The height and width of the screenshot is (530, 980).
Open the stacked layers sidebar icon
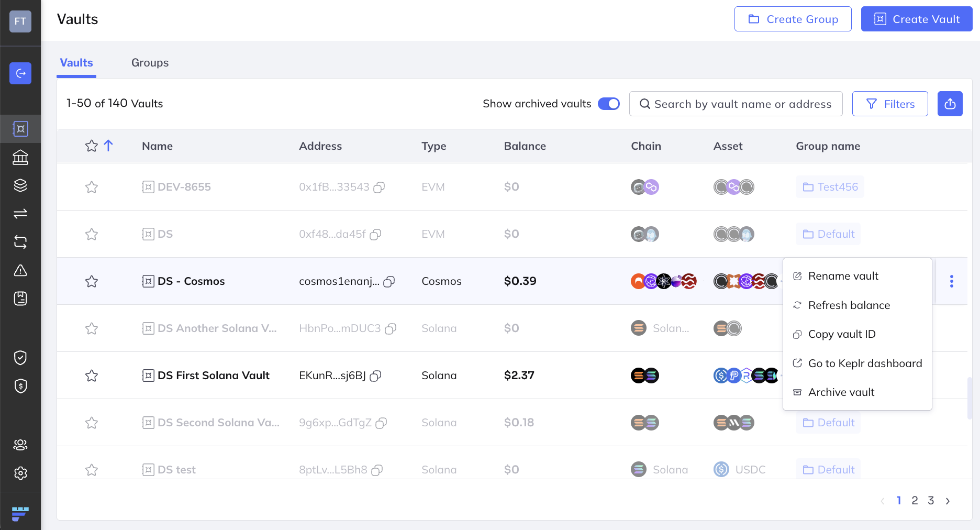pyautogui.click(x=20, y=185)
